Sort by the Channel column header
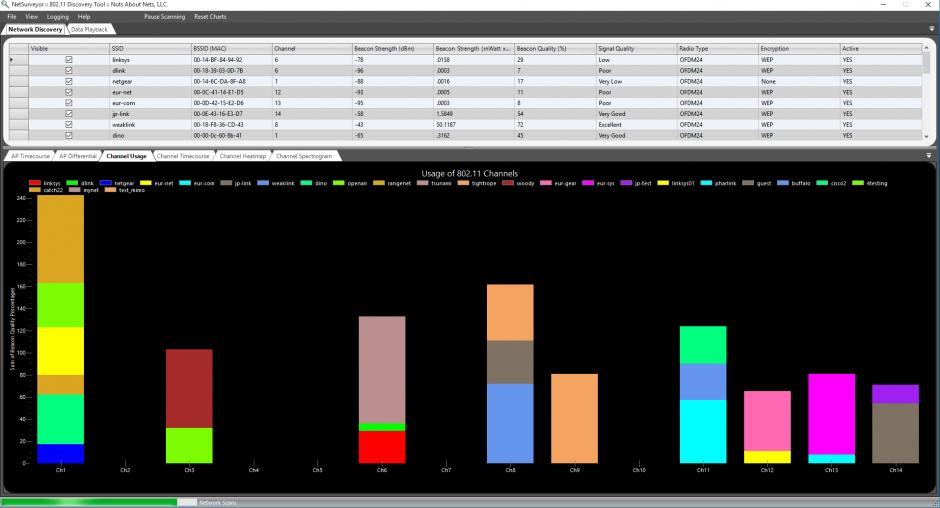The image size is (940, 508). pos(312,49)
